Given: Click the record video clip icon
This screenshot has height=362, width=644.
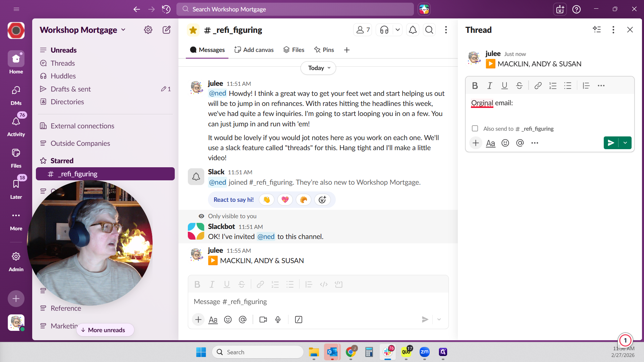Looking at the screenshot, I should pyautogui.click(x=263, y=320).
